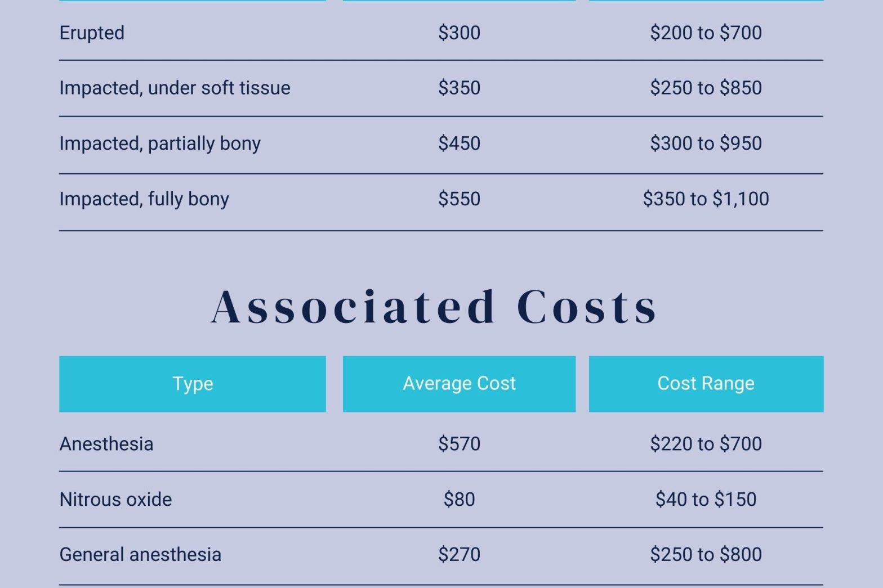Viewport: 883px width, 588px height.
Task: Click the $270 average cost value
Action: [x=459, y=555]
